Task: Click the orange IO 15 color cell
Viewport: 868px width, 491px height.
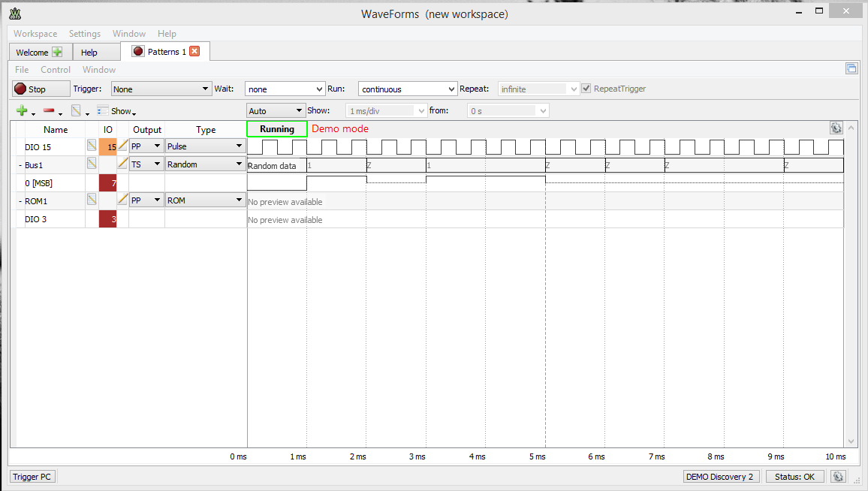Action: point(107,146)
